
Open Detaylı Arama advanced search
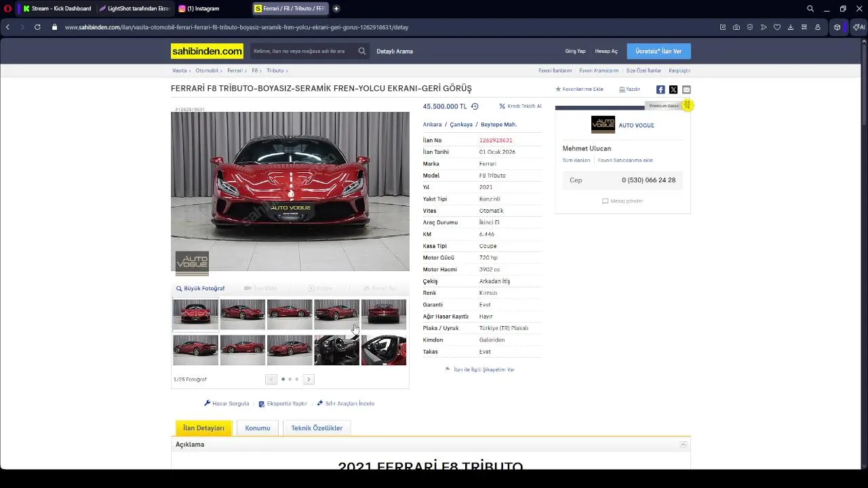[395, 52]
